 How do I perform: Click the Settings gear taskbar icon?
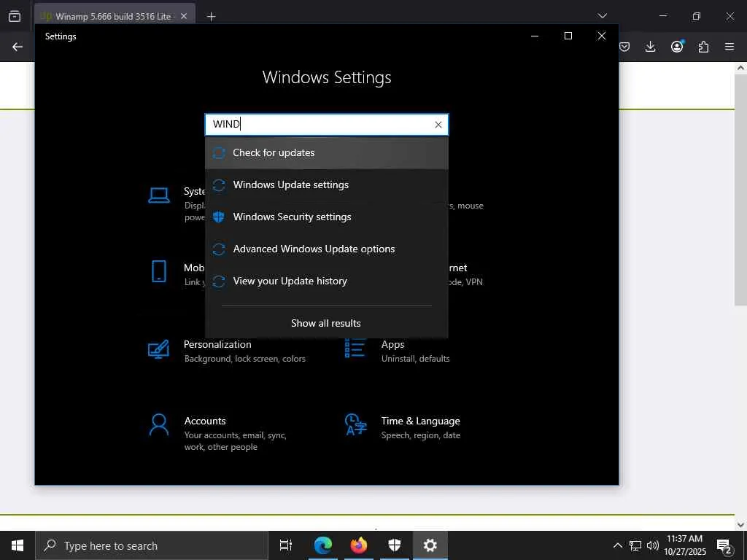click(x=430, y=545)
